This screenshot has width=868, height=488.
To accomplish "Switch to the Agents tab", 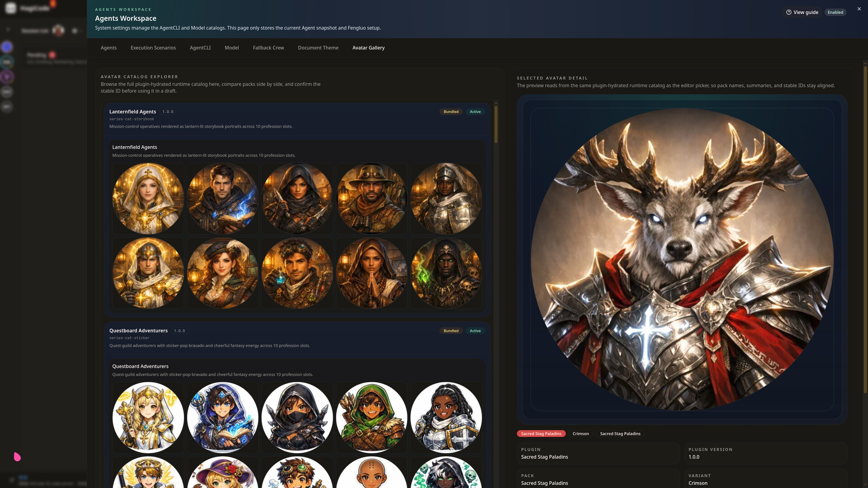I will pyautogui.click(x=108, y=48).
